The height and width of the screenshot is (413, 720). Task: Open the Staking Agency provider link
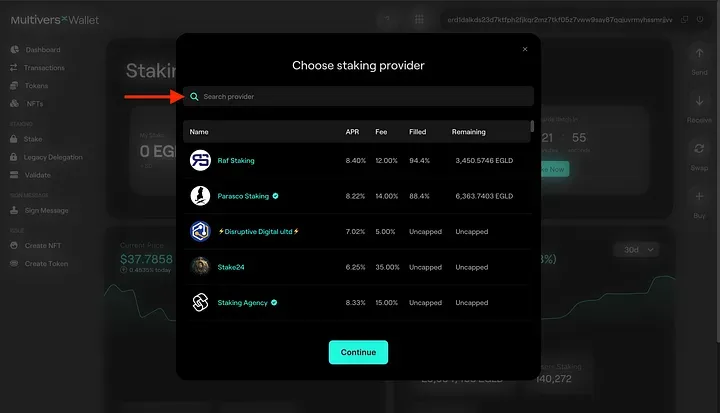242,302
